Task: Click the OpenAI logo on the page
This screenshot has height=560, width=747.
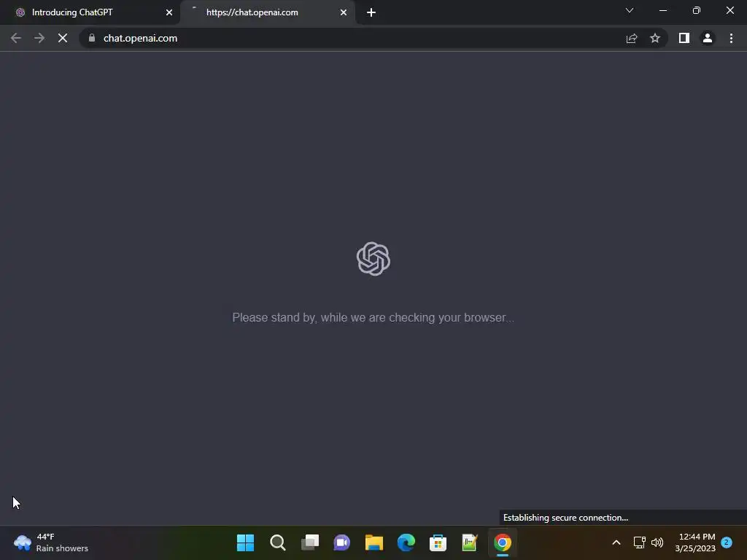Action: pos(373,259)
